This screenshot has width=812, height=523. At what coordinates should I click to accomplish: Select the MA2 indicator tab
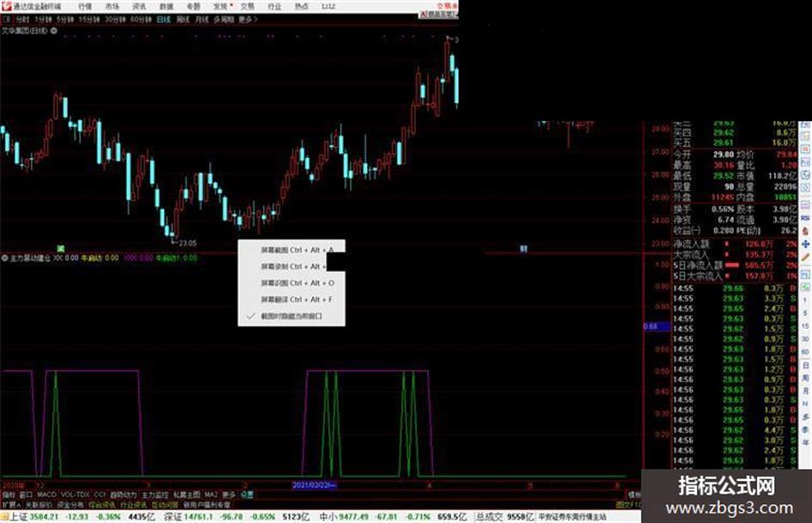[211, 495]
